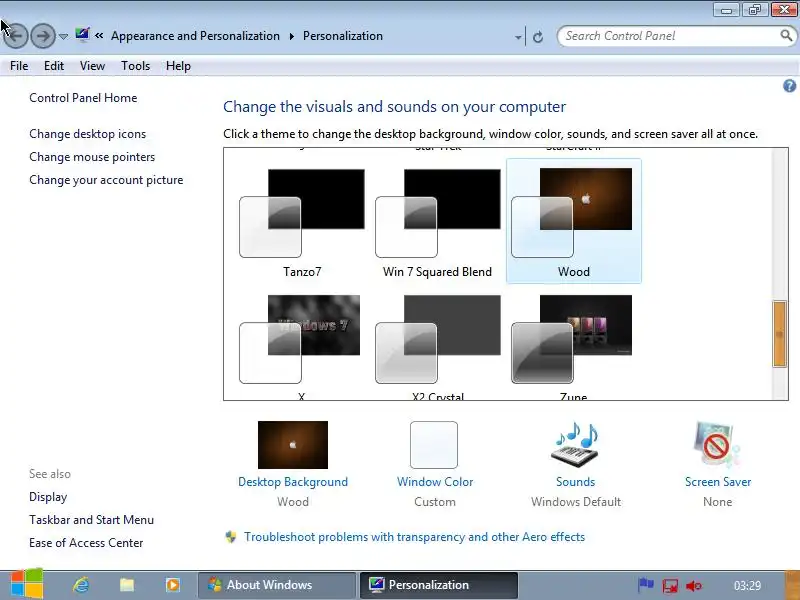Open the File menu
Image resolution: width=800 pixels, height=600 pixels.
[x=19, y=66]
